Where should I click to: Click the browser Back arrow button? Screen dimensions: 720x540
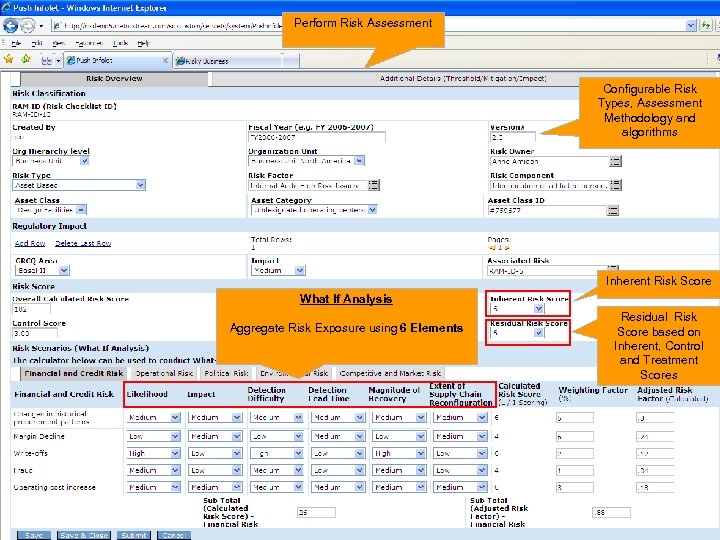point(10,26)
